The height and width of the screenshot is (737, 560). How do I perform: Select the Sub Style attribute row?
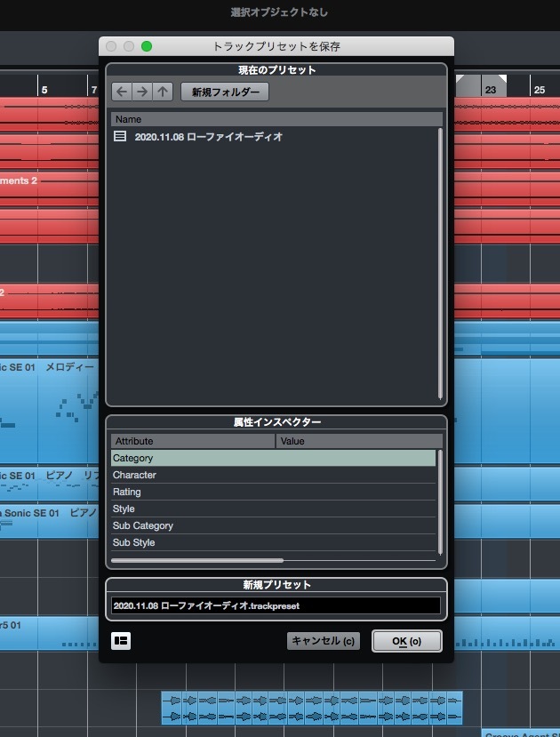point(273,542)
